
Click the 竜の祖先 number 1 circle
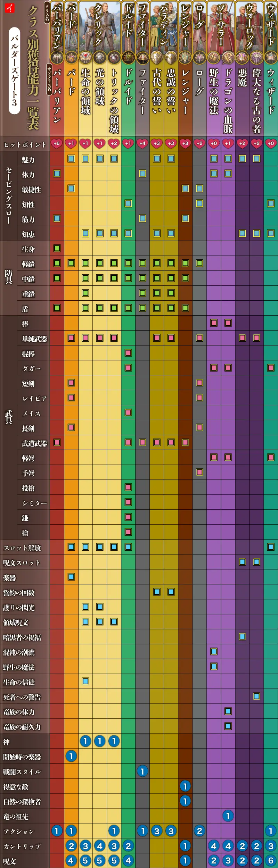[x=228, y=816]
